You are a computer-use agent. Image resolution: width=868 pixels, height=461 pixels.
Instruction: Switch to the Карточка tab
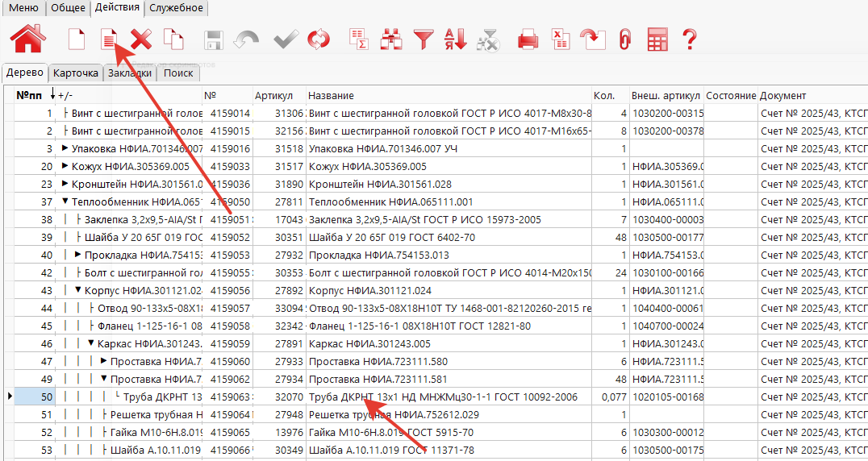[x=76, y=73]
